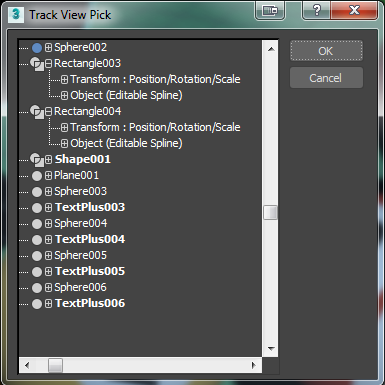
Task: Expand the Sphere005 node
Action: 48,255
